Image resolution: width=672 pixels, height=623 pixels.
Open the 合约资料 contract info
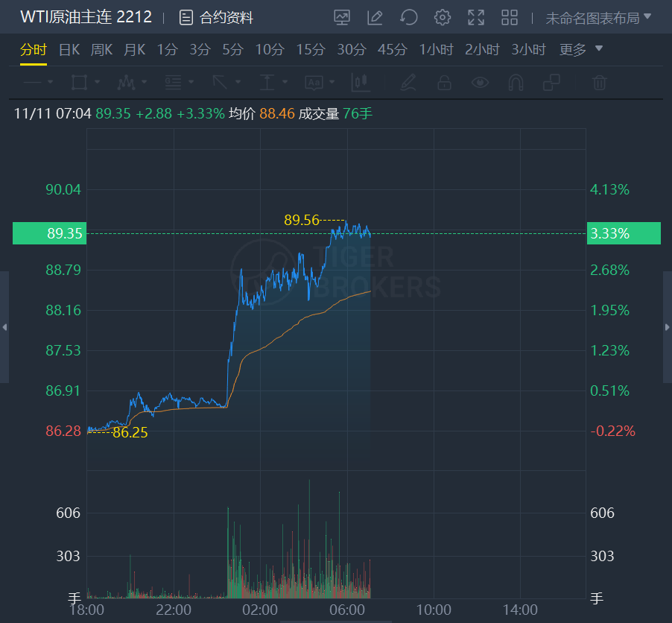point(217,17)
